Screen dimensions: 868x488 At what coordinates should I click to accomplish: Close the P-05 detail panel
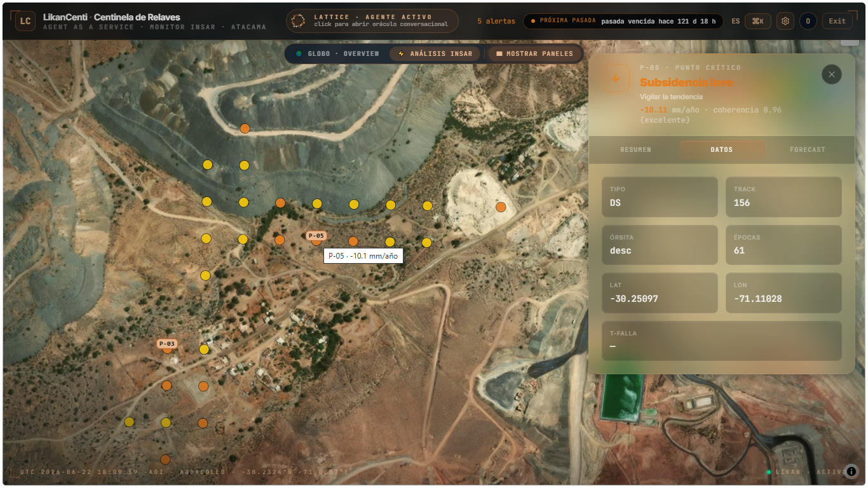tap(831, 74)
